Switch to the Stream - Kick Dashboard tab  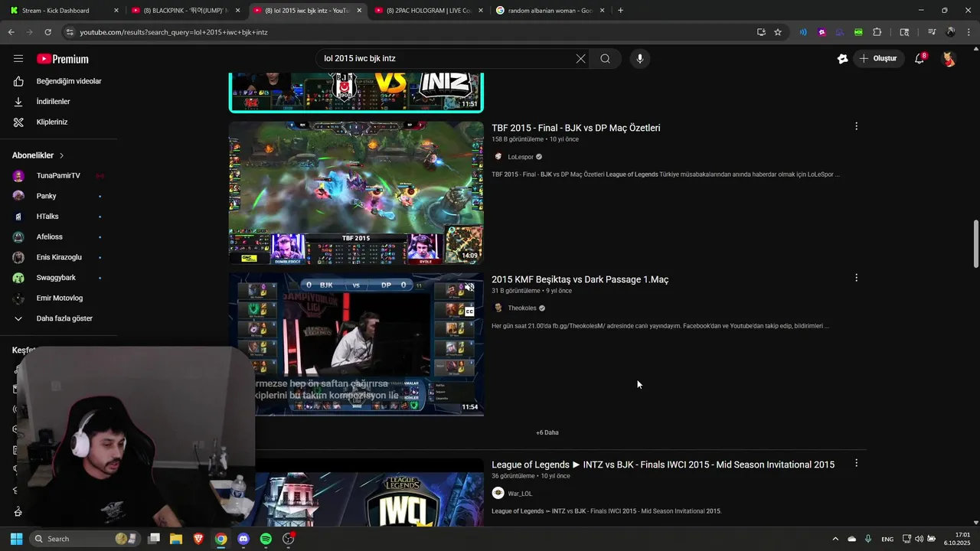[x=63, y=11]
